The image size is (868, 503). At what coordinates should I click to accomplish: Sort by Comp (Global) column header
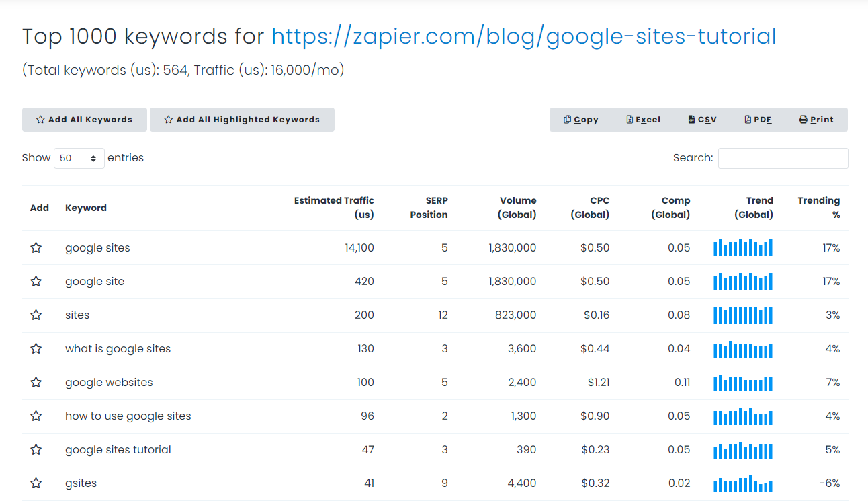[x=670, y=208]
